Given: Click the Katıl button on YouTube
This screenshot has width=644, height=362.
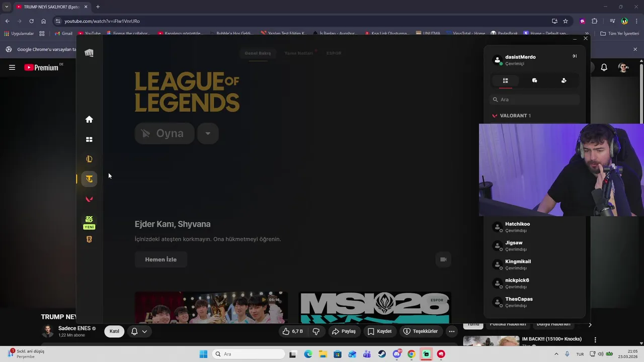Looking at the screenshot, I should click(114, 331).
